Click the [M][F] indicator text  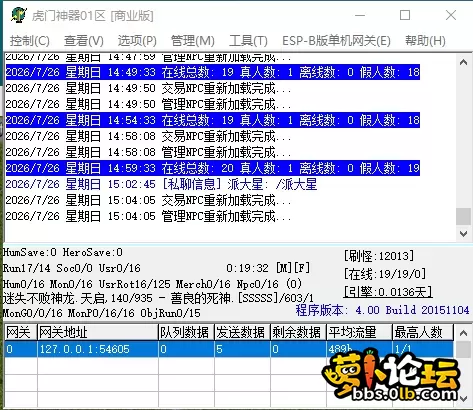(293, 268)
